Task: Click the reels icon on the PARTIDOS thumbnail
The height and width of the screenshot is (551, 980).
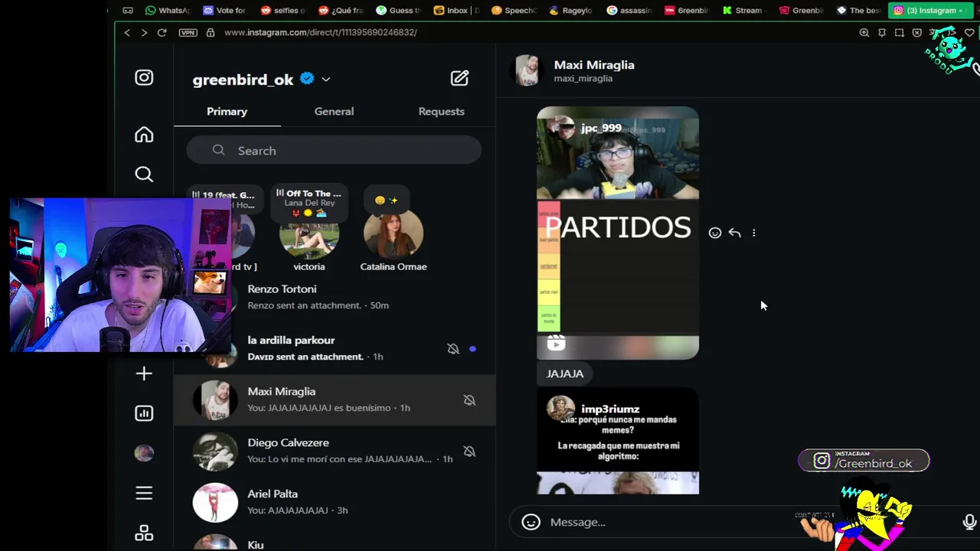Action: (x=556, y=344)
